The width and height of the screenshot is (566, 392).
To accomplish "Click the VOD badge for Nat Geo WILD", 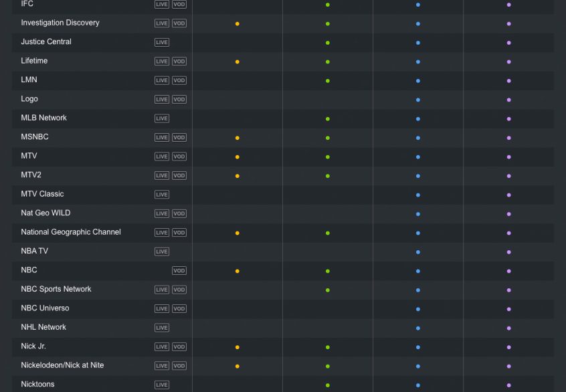I will [x=179, y=213].
